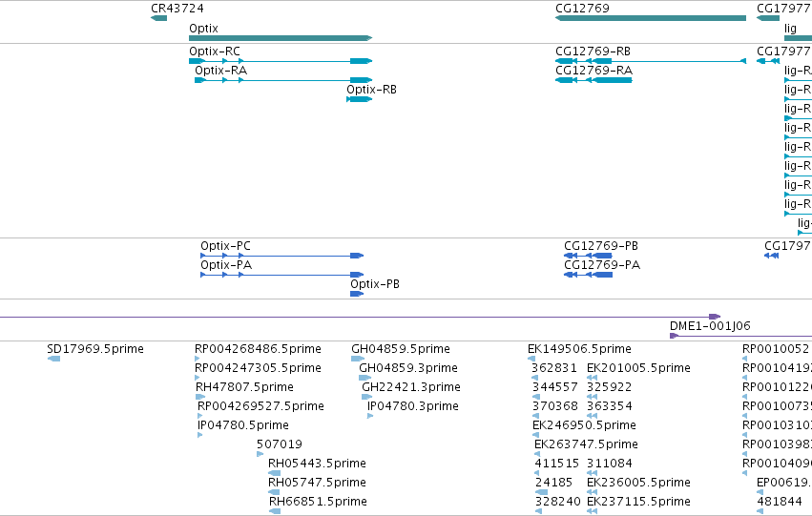Click the RP004268486.5prime label
Viewport: 812px width, 516px height.
point(258,349)
